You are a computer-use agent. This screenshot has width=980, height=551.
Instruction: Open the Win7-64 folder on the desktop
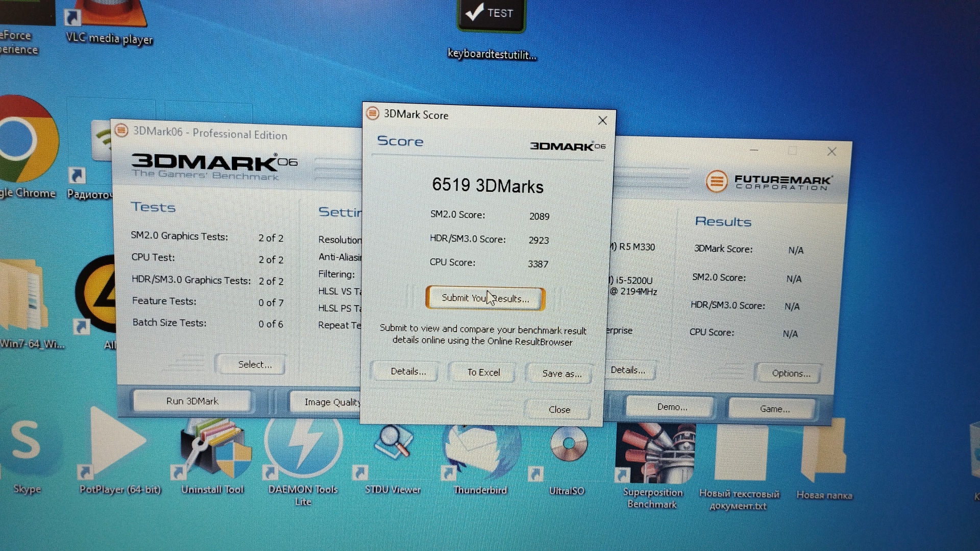(x=32, y=305)
